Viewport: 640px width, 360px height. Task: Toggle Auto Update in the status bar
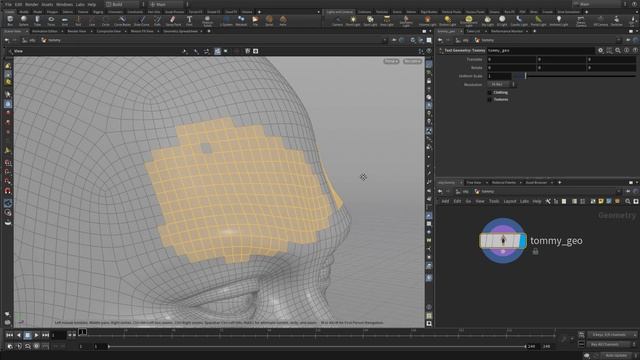615,356
